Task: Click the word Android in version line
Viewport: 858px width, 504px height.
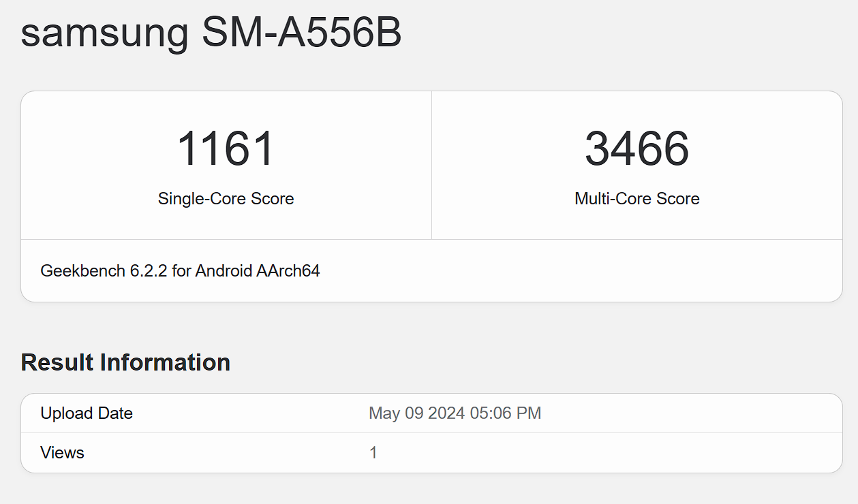Action: pos(224,271)
